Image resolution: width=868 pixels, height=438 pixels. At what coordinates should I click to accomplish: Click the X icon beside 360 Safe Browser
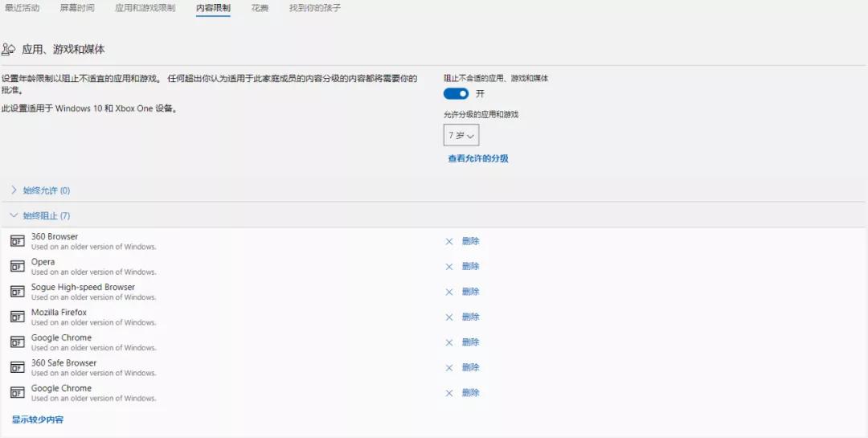pyautogui.click(x=449, y=367)
